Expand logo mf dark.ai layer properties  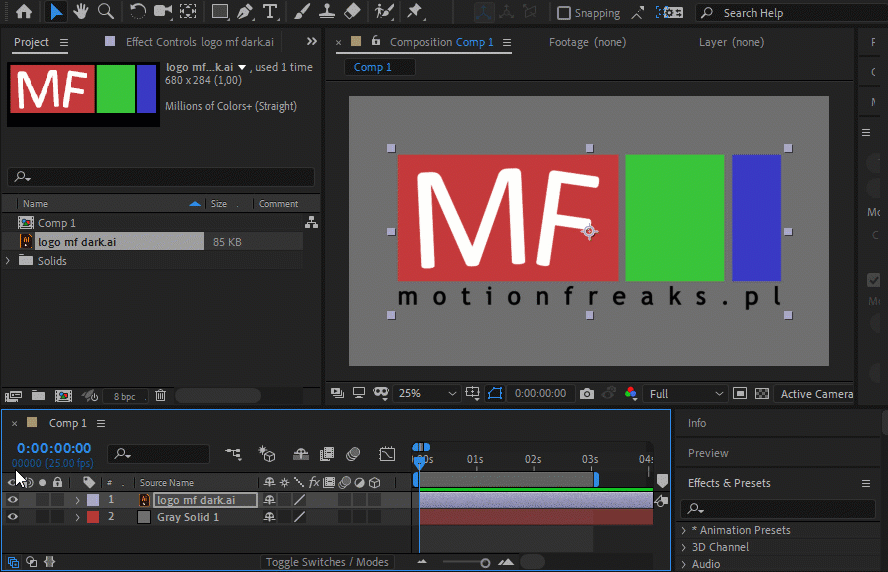78,500
